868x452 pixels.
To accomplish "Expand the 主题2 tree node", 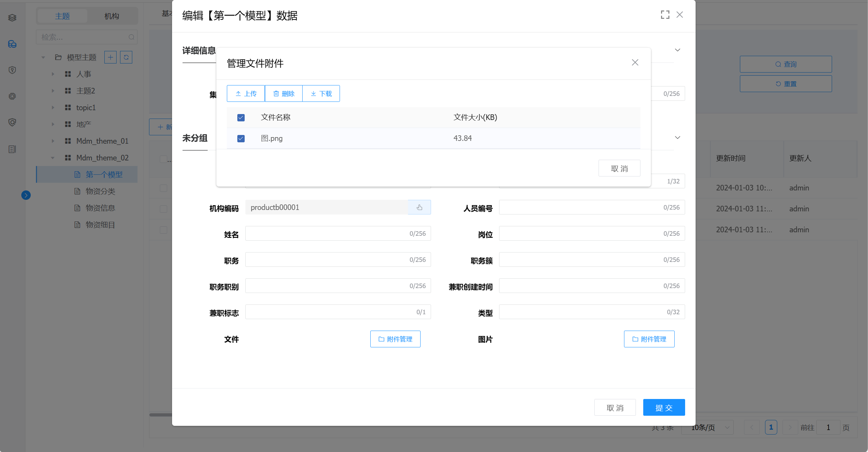I will click(53, 91).
